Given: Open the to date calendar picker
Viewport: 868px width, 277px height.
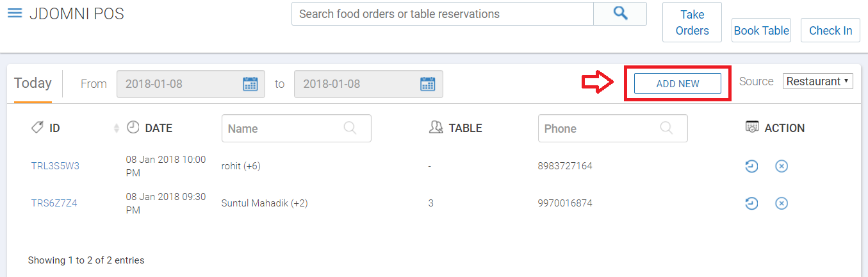Looking at the screenshot, I should 427,84.
